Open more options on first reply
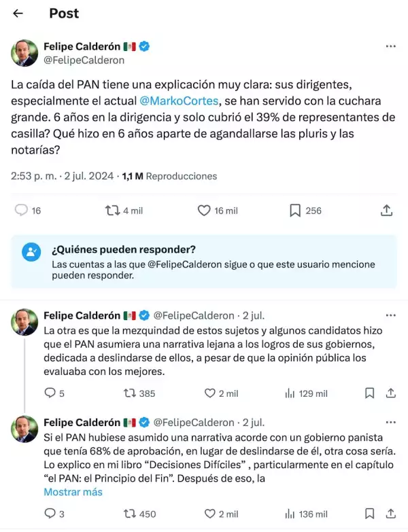Screen dimensions: 408x532 click(x=390, y=316)
